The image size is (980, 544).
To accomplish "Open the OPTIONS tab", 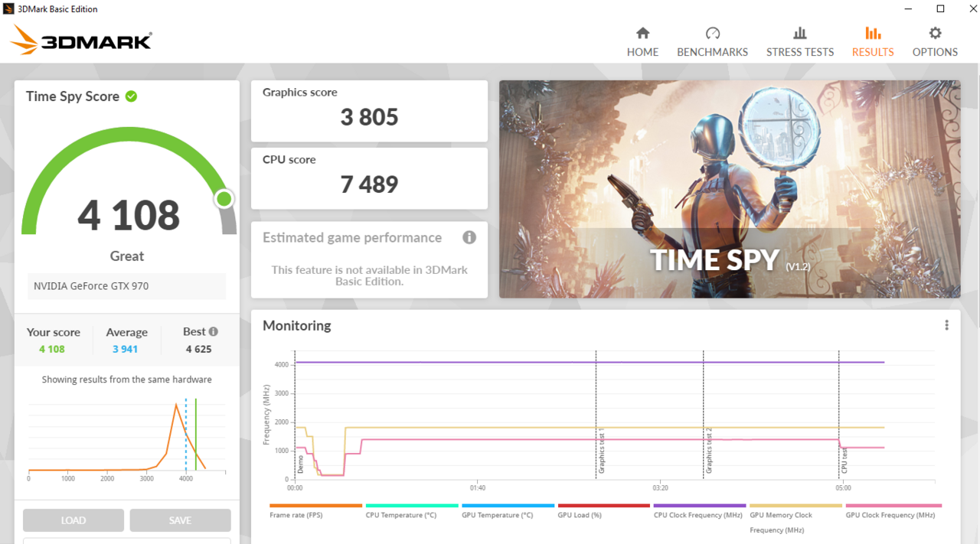I will pyautogui.click(x=935, y=42).
